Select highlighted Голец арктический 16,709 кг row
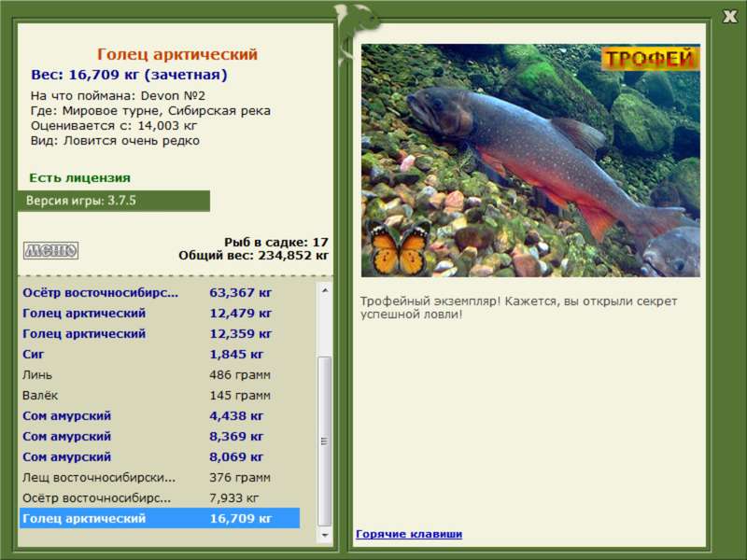The image size is (747, 560). 160,518
